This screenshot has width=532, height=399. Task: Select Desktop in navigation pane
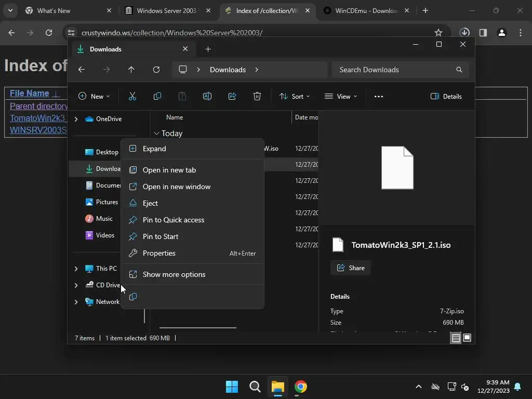coord(101,152)
